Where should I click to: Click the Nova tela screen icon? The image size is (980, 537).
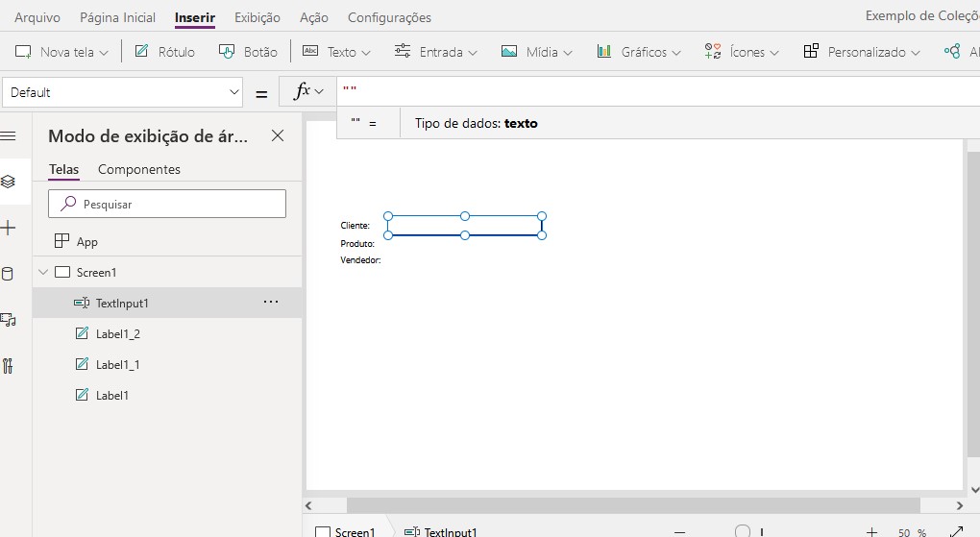[x=23, y=51]
